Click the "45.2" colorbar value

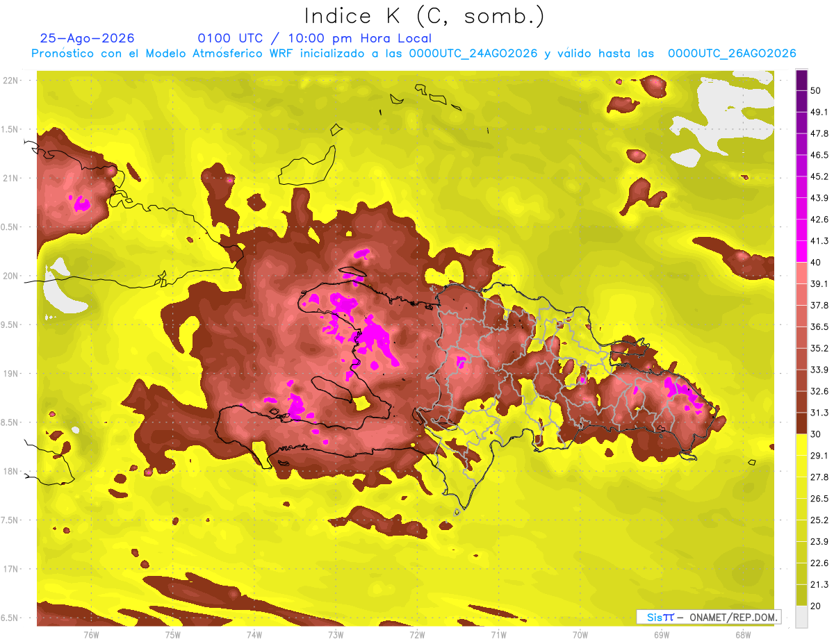pyautogui.click(x=819, y=176)
